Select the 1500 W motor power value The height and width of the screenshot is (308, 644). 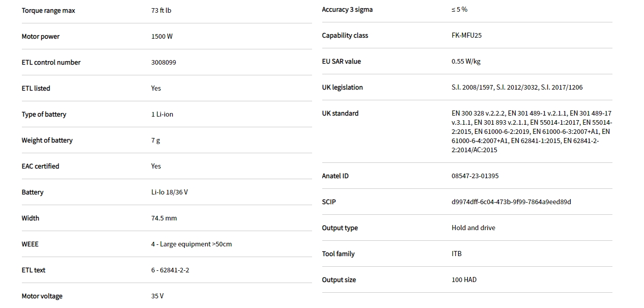[162, 37]
